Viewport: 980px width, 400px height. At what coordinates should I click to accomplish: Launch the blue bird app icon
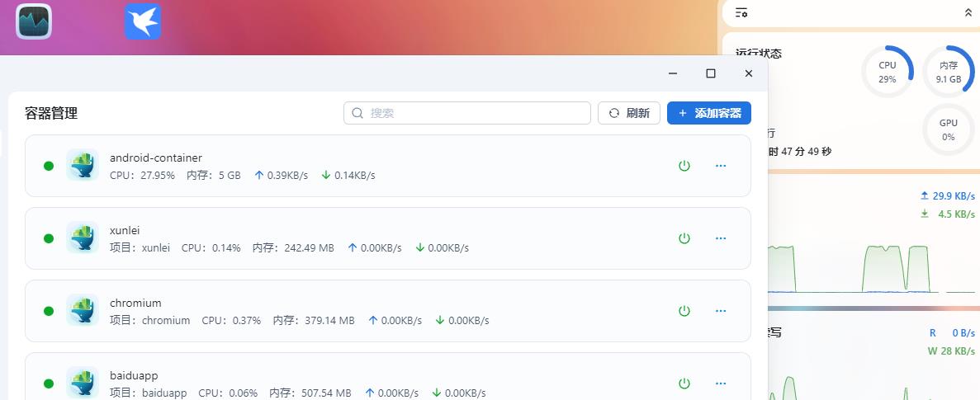(143, 21)
